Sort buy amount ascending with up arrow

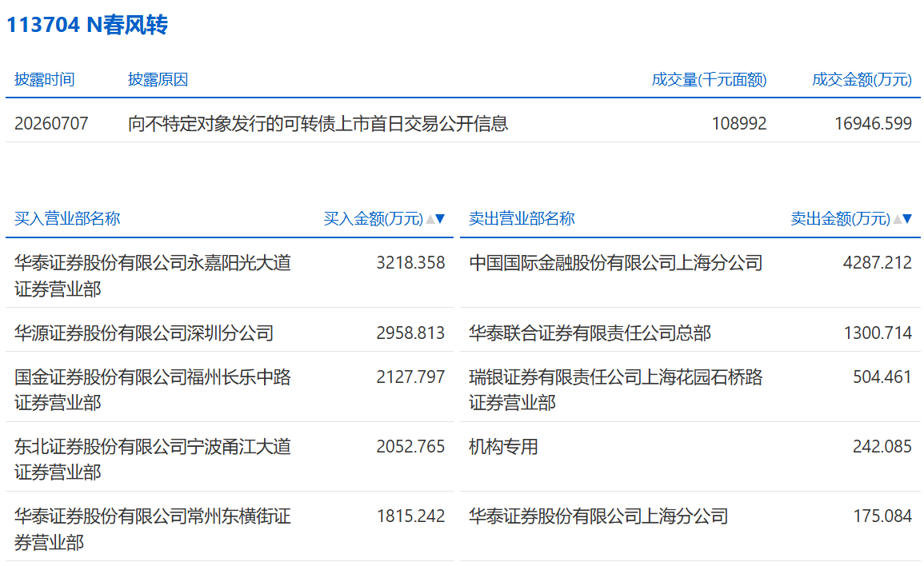click(x=430, y=219)
